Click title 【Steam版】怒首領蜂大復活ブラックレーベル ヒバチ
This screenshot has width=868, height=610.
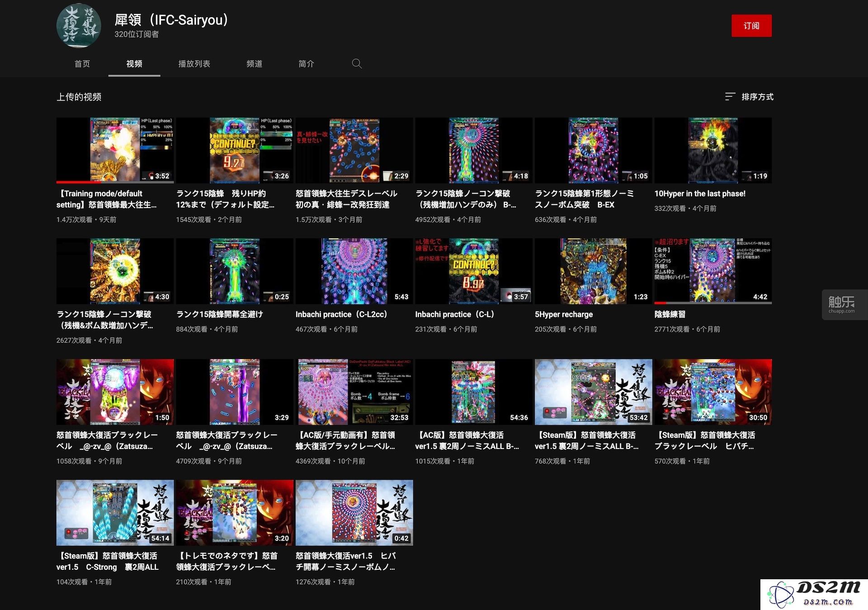(705, 440)
